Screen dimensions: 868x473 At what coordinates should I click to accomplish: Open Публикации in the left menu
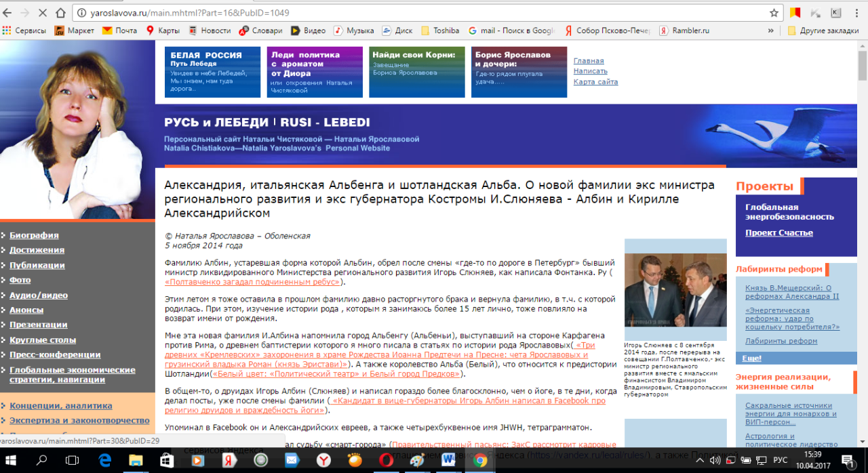tap(37, 265)
